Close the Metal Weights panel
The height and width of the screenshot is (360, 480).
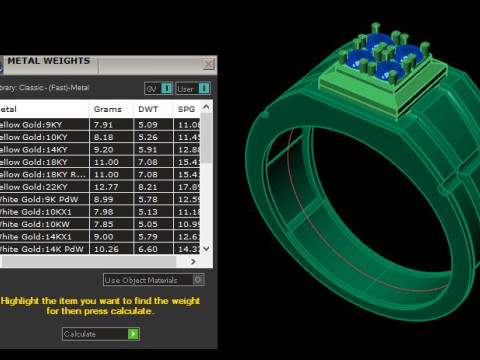coord(209,64)
